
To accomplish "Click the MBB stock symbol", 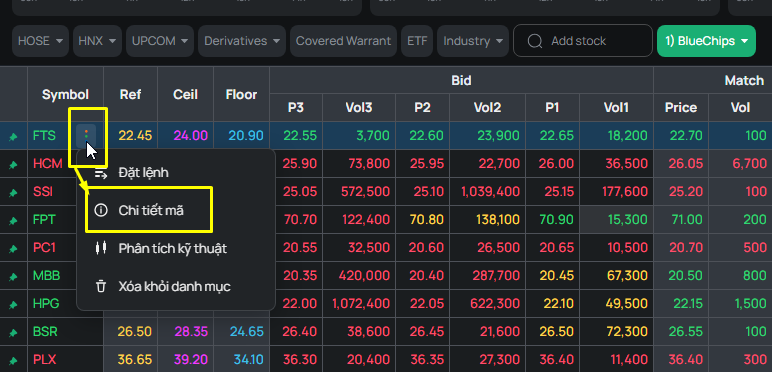I will pyautogui.click(x=46, y=276).
